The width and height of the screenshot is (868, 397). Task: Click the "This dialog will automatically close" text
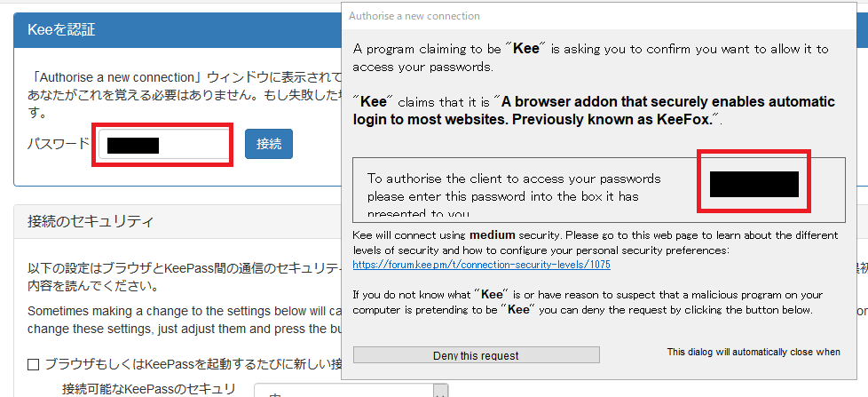click(x=753, y=352)
